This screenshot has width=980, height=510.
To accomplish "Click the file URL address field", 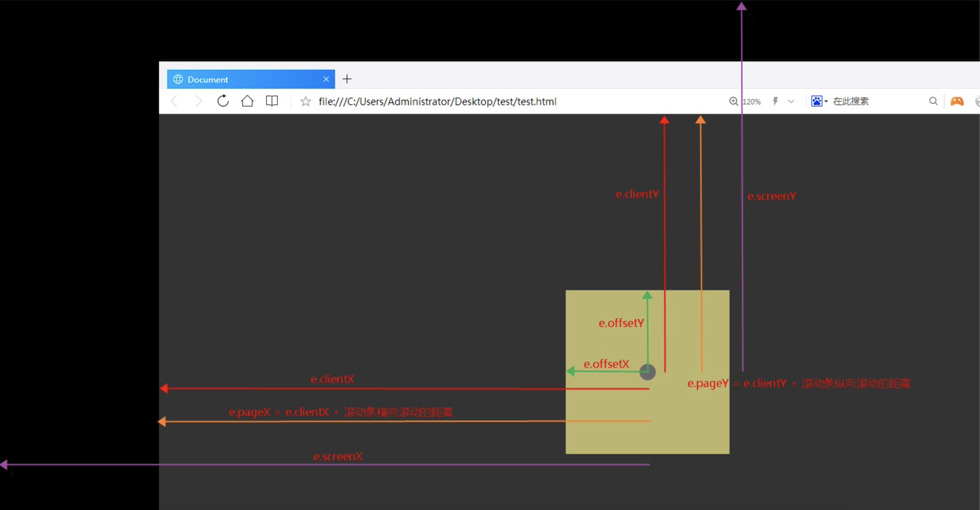I will tap(437, 101).
